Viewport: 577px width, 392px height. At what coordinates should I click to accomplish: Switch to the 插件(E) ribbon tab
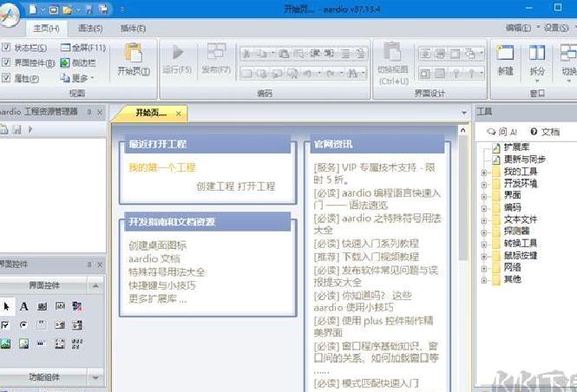(134, 29)
